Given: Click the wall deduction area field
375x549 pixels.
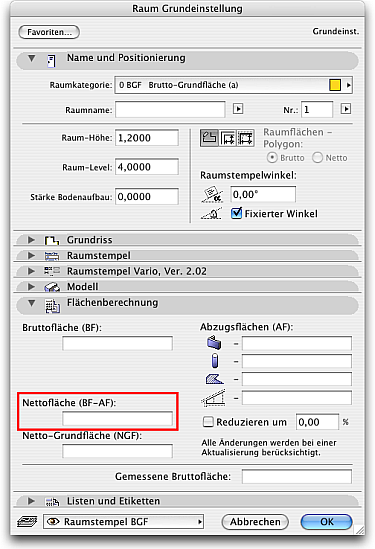Looking at the screenshot, I should pyautogui.click(x=297, y=343).
